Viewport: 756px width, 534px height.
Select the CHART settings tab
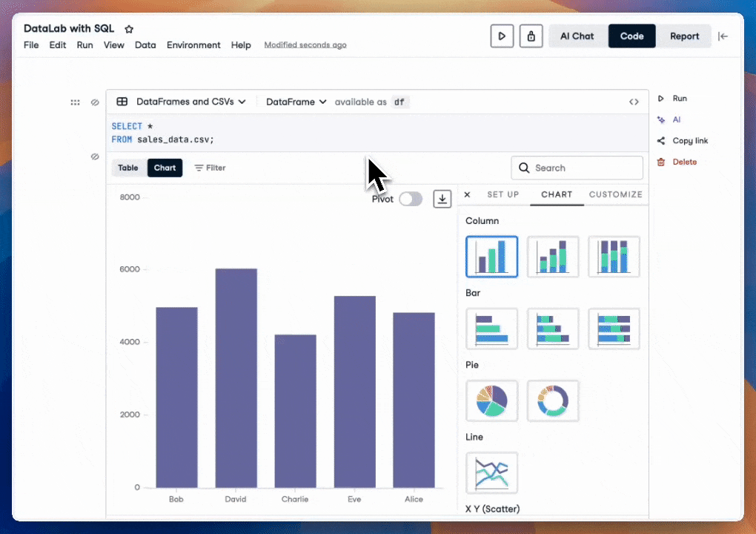pos(557,194)
